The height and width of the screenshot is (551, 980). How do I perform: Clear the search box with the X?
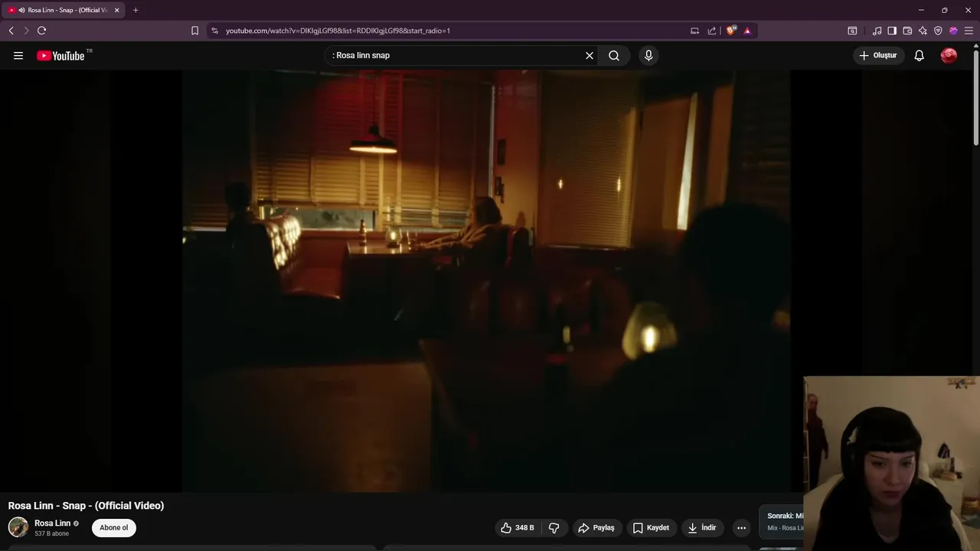click(x=590, y=55)
